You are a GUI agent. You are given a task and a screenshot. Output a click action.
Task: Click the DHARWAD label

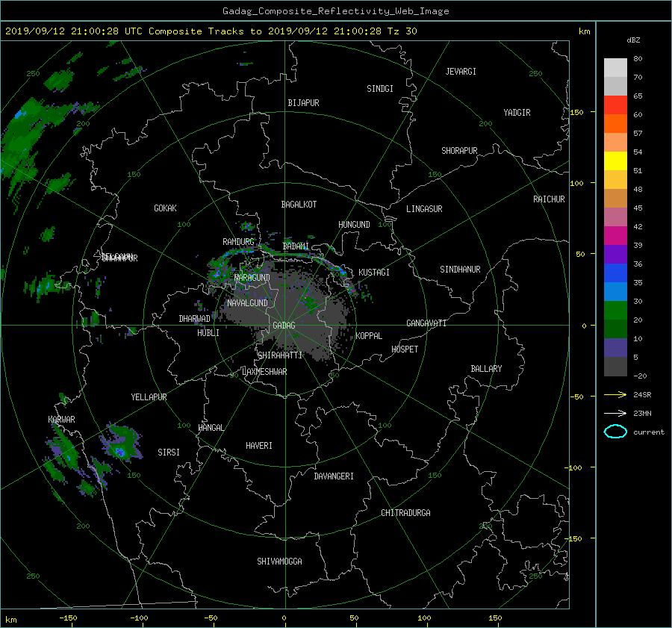(194, 319)
